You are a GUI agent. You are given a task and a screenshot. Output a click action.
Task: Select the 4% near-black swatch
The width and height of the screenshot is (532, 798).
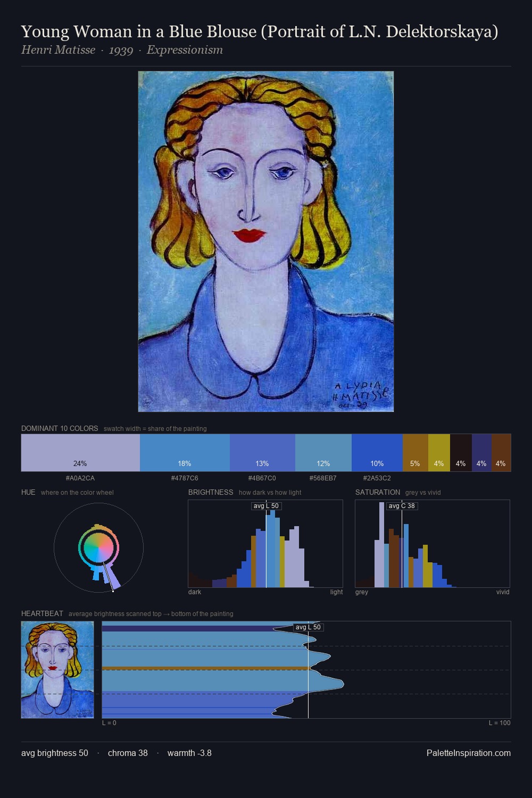tap(461, 453)
